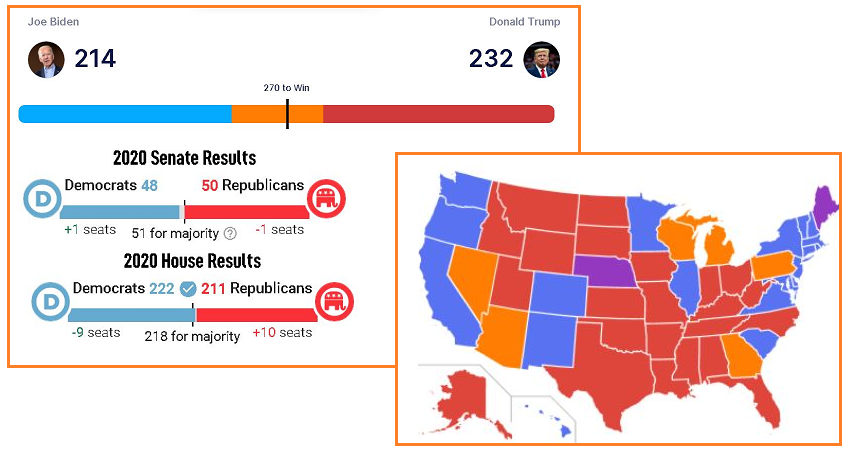848x451 pixels.
Task: Click Joe Biden's portrait photo
Action: tap(46, 60)
